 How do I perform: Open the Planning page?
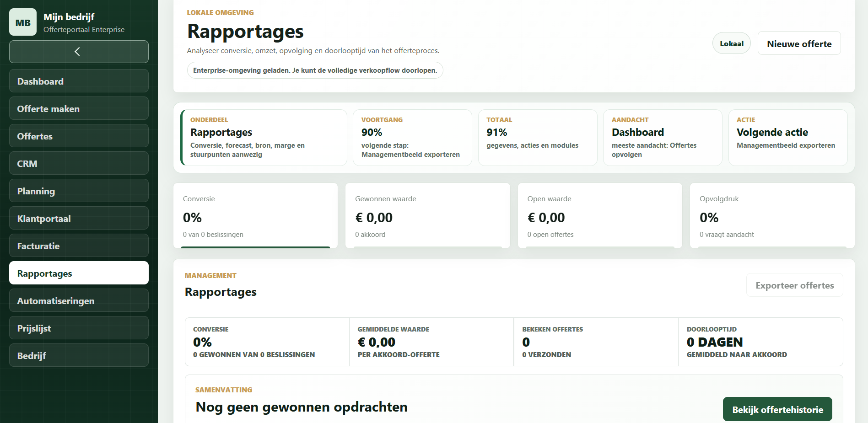tap(79, 191)
